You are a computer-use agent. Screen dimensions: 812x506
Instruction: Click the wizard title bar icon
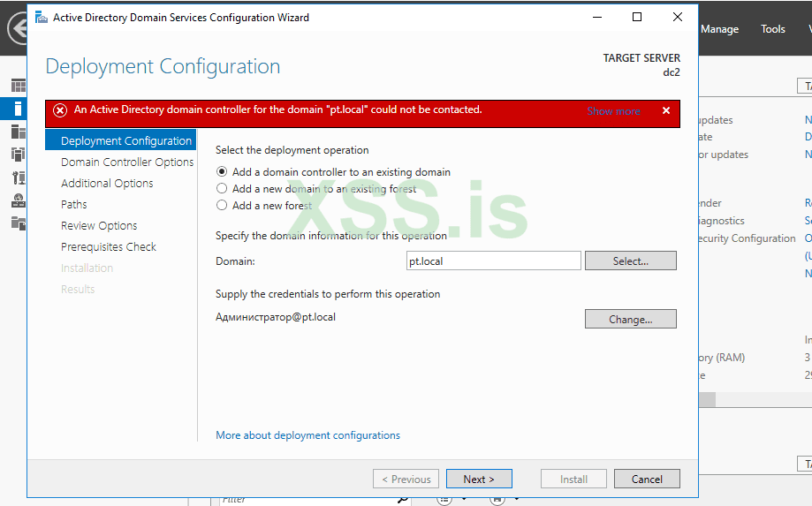click(x=41, y=18)
